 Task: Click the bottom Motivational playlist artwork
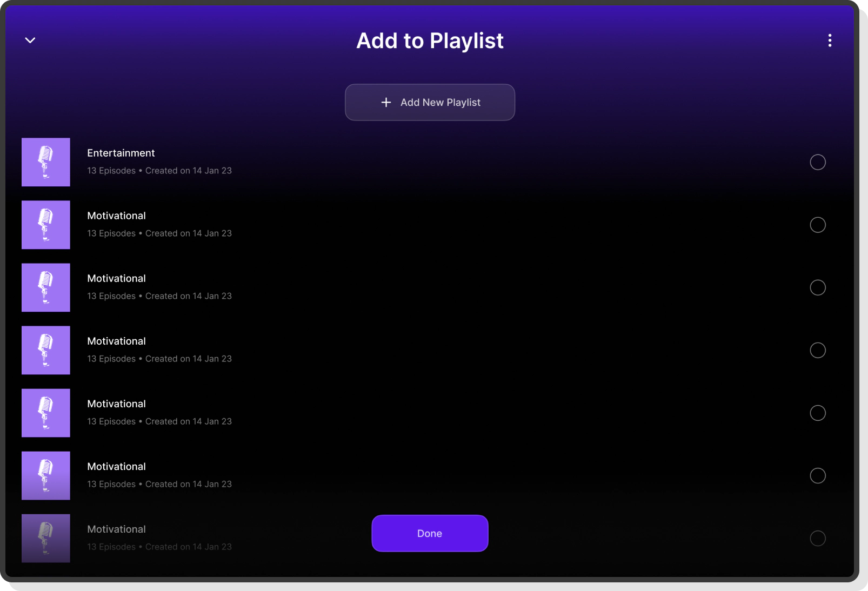[x=45, y=538]
